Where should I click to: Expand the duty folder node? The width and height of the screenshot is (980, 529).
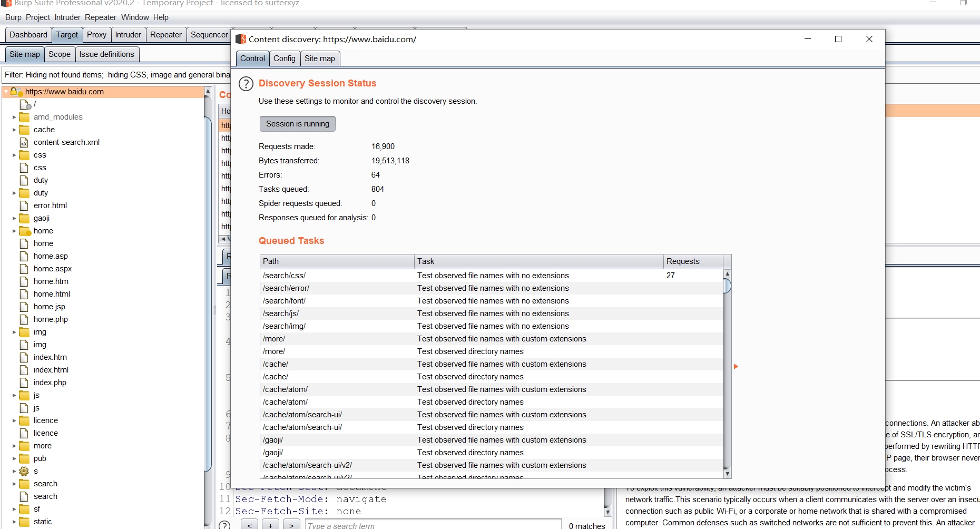click(14, 193)
